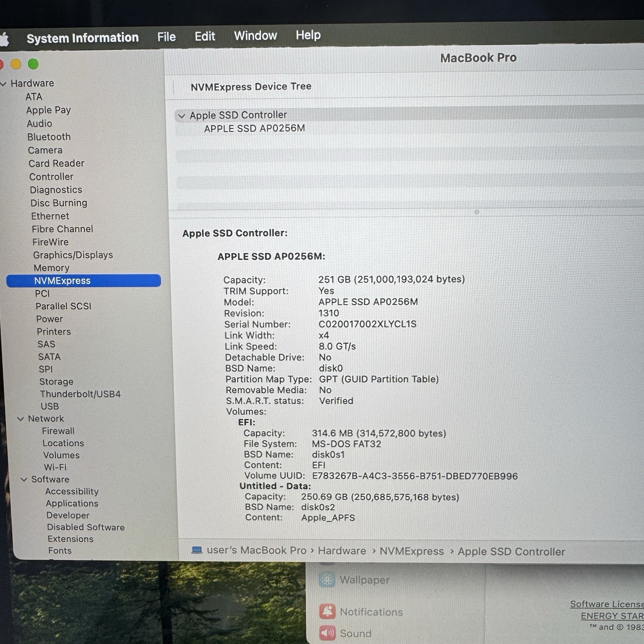Click the NVMExpress Device Tree column header
The width and height of the screenshot is (644, 644).
coord(251,87)
